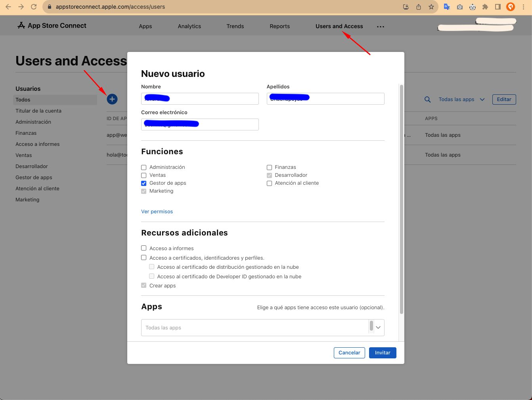Switch to the Reports tab
Screen dimensions: 532x400
(280, 26)
